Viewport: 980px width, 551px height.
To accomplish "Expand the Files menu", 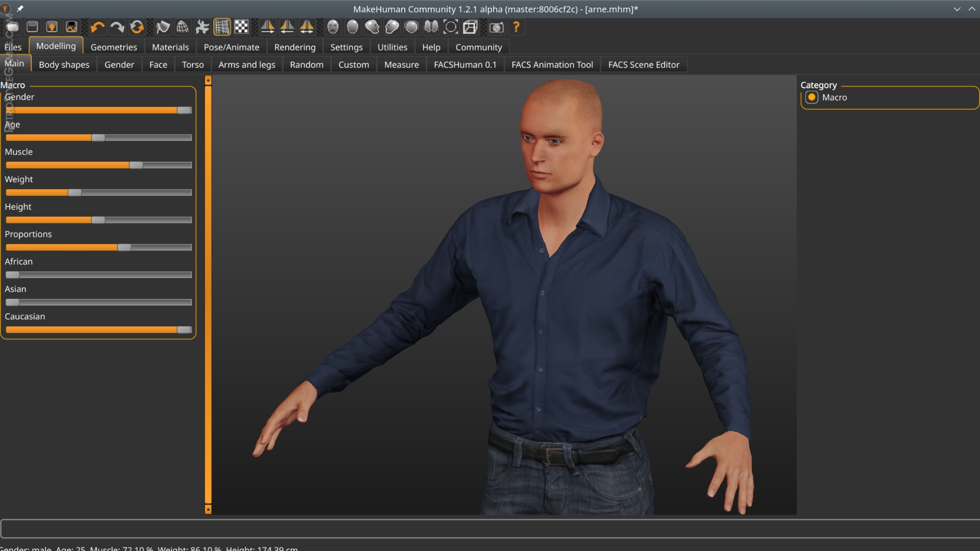I will click(13, 47).
